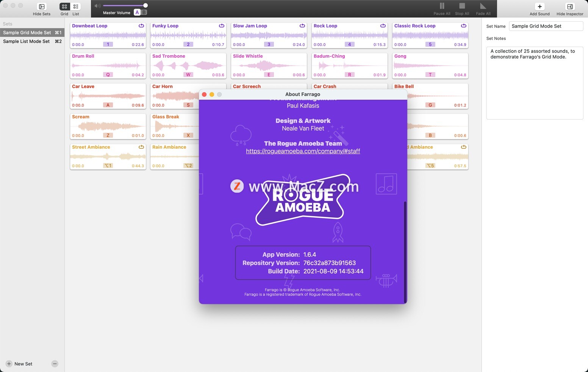Toggle loop icon on Street Ambiance tile
The height and width of the screenshot is (372, 588).
[141, 147]
